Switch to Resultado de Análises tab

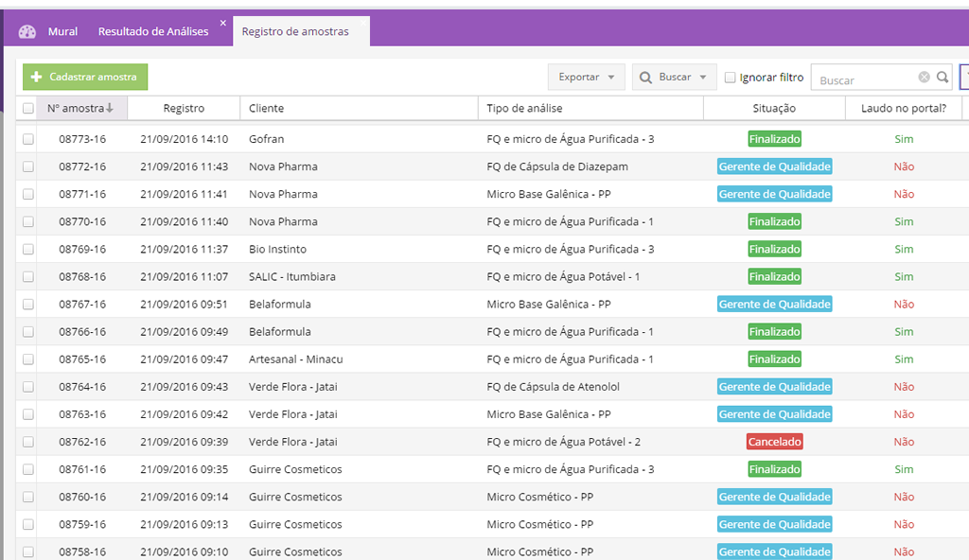tap(153, 31)
